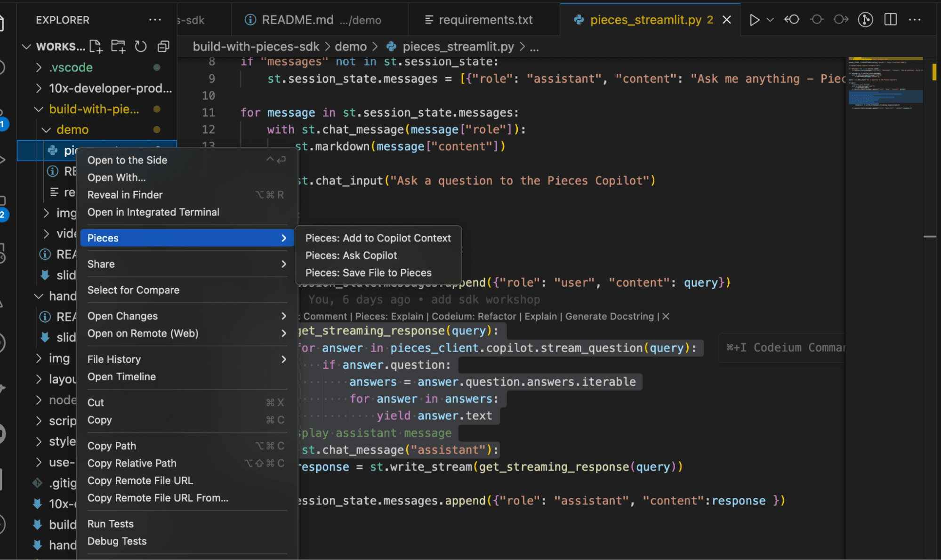Click the navigate back circle icon
Viewport: 941px width, 560px height.
pyautogui.click(x=792, y=19)
